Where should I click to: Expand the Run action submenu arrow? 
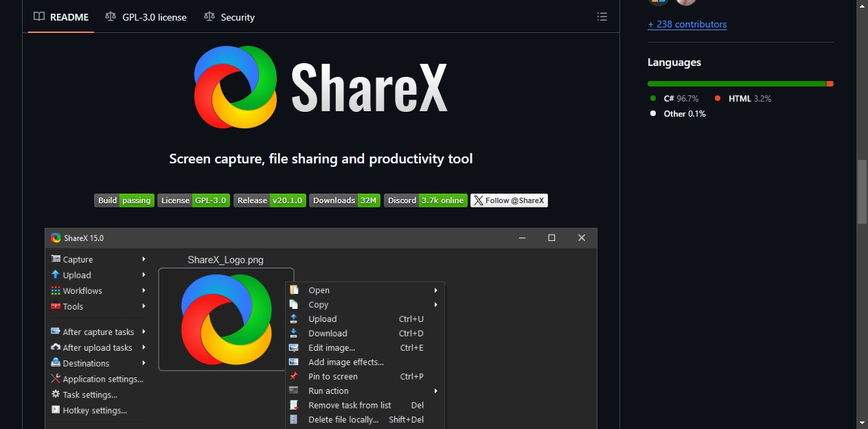pos(435,391)
